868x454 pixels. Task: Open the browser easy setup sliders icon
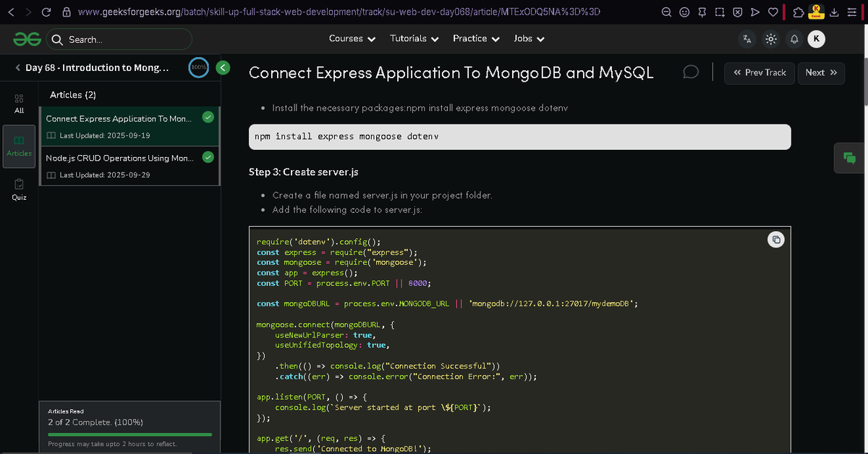pyautogui.click(x=851, y=12)
